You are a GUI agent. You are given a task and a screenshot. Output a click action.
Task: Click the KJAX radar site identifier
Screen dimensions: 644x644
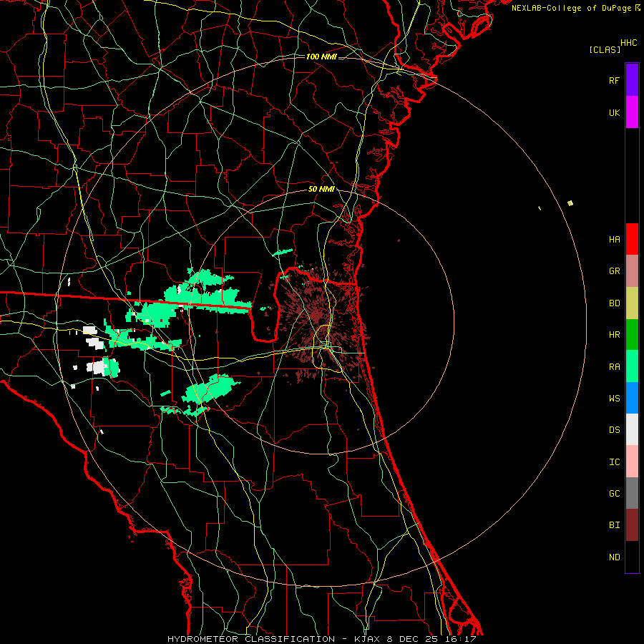(x=367, y=639)
